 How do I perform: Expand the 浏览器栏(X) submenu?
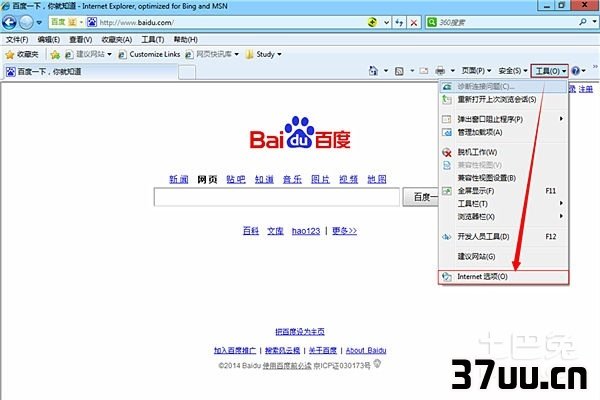pyautogui.click(x=503, y=217)
